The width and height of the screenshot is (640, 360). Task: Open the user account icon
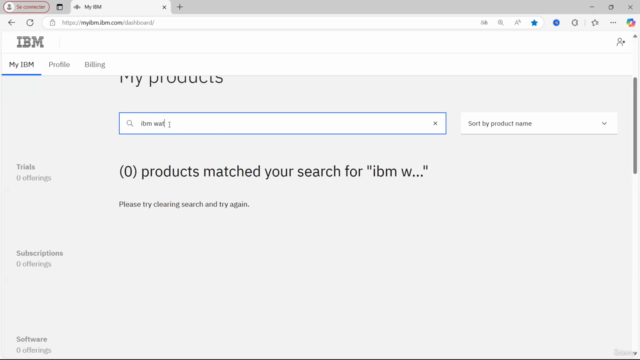point(620,42)
